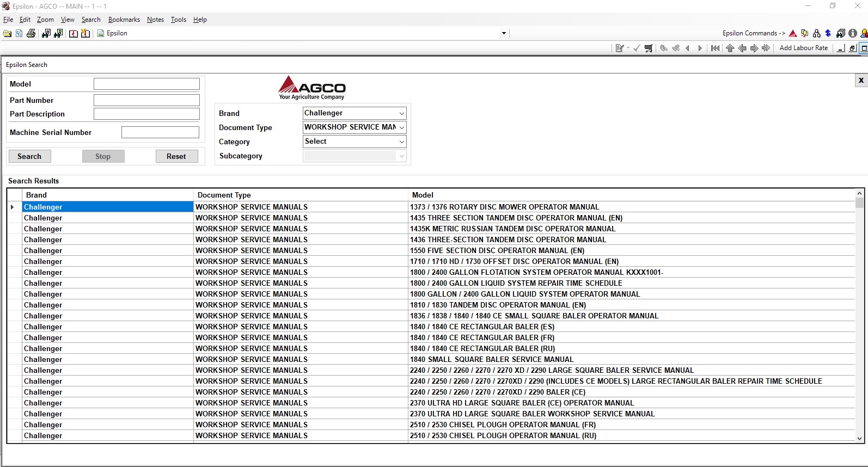Viewport: 868px width, 467px height.
Task: Click the Model column header
Action: point(632,195)
